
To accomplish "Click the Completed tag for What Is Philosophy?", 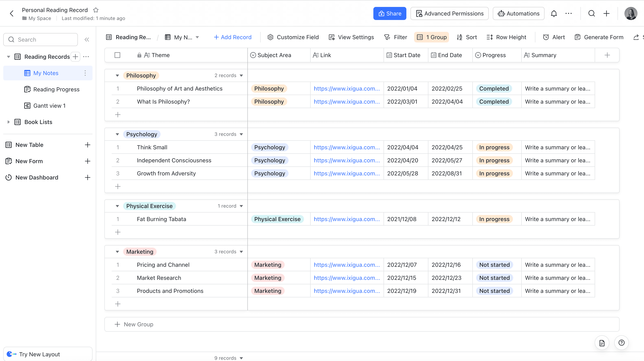I will [494, 102].
